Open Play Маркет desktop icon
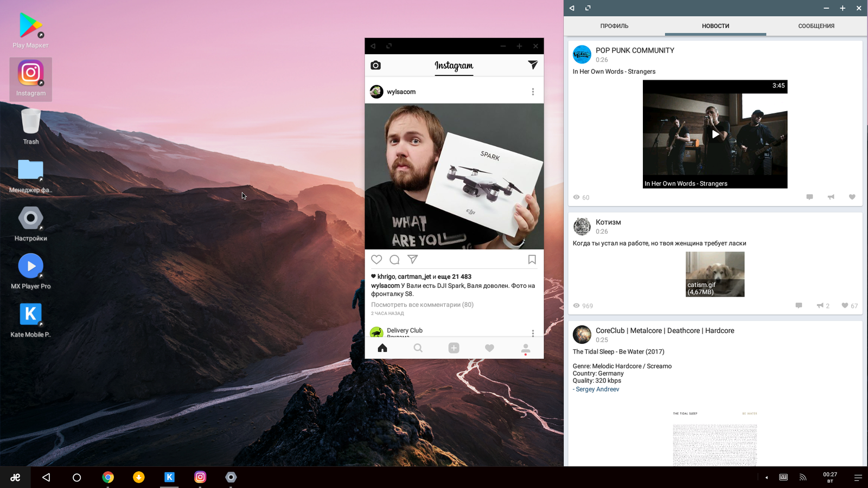This screenshot has width=868, height=488. pos(30,31)
